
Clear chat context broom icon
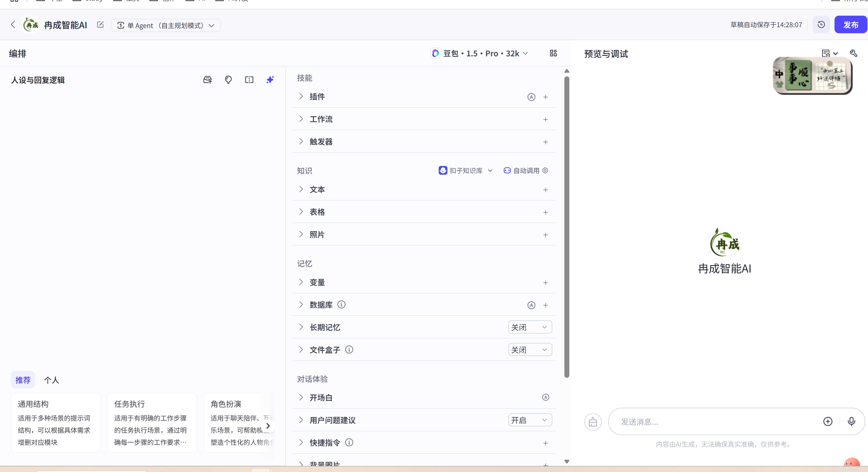(593, 422)
